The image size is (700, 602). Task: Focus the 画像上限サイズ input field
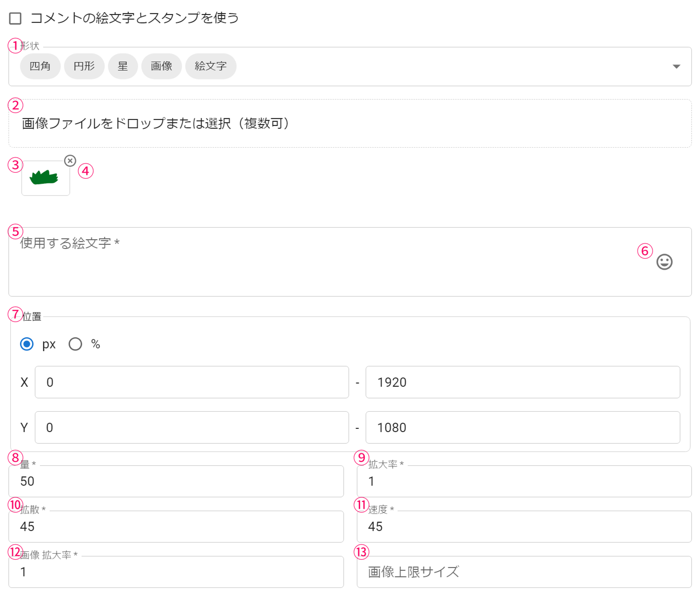point(524,572)
